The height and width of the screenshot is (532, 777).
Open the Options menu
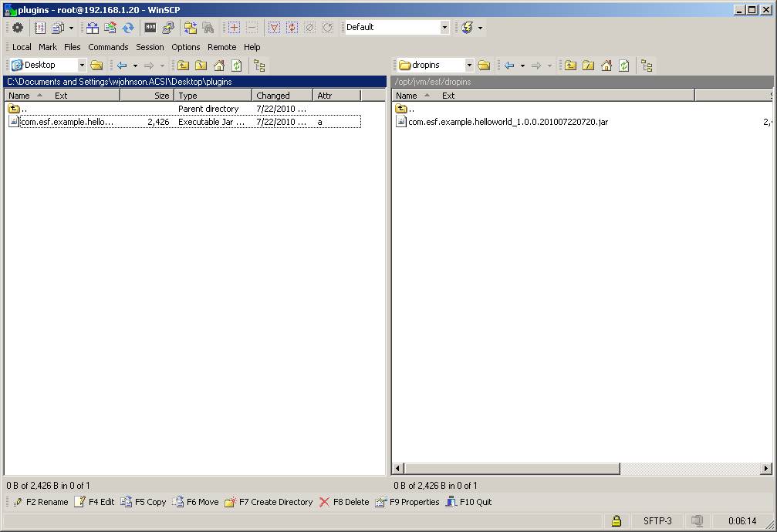pos(186,47)
